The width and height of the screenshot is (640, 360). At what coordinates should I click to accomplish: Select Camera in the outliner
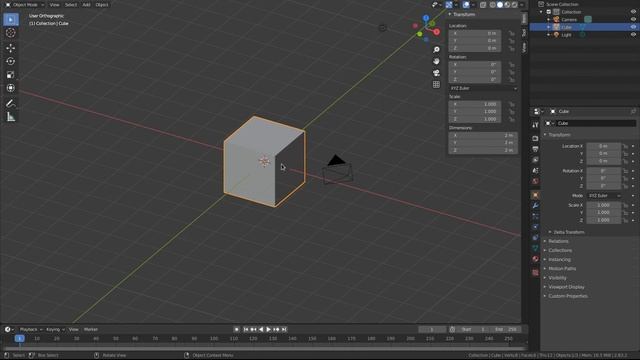[x=569, y=20]
